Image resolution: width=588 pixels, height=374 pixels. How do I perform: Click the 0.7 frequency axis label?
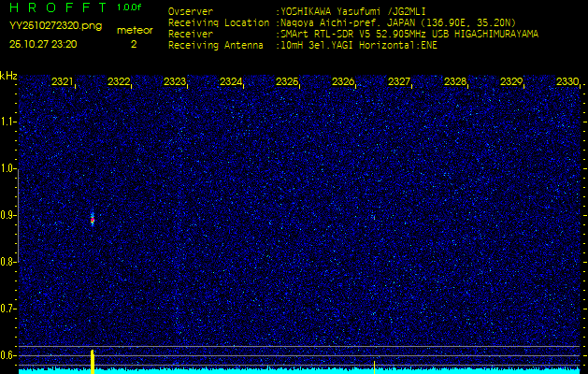[8, 308]
